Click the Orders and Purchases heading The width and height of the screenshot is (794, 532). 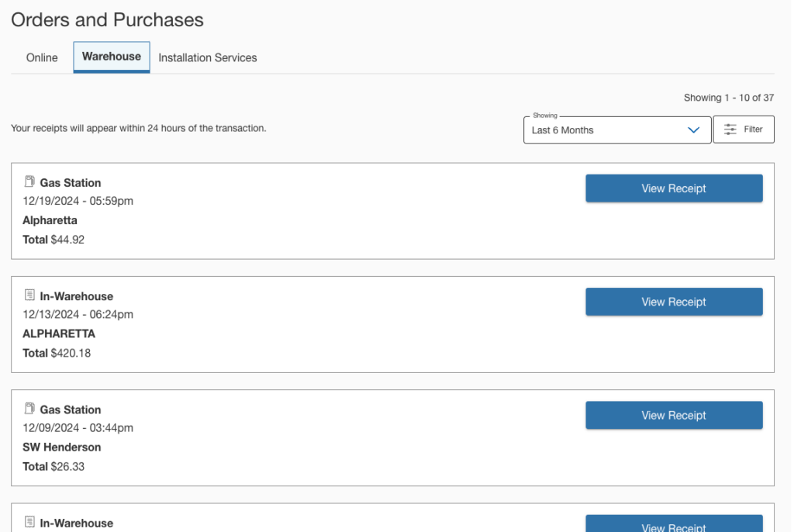tap(107, 20)
